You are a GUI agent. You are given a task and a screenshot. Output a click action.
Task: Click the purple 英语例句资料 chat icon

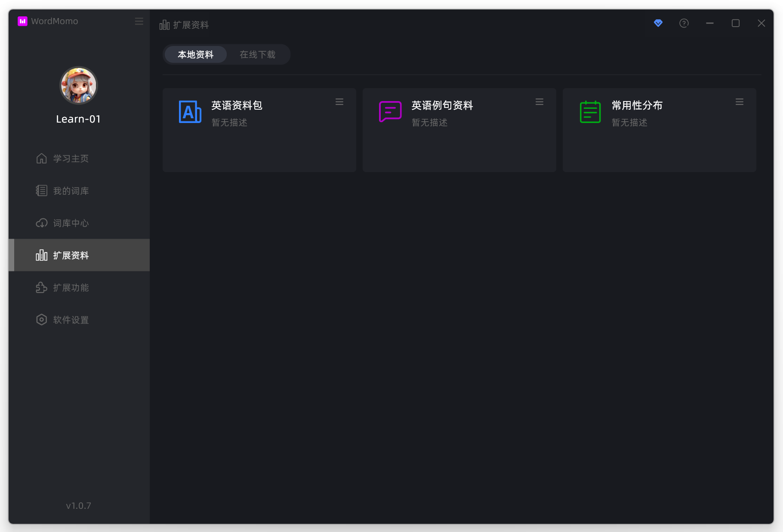click(x=390, y=112)
